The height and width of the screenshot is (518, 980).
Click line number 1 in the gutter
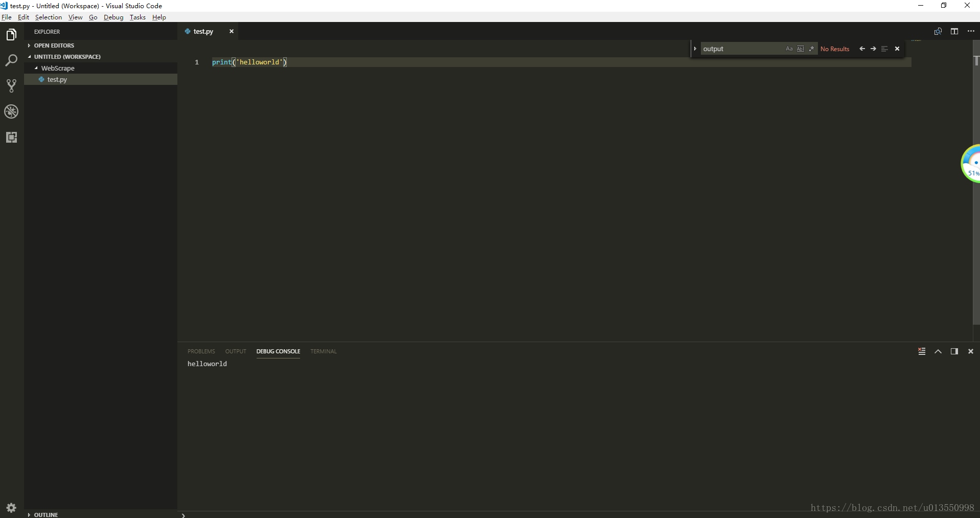tap(197, 62)
